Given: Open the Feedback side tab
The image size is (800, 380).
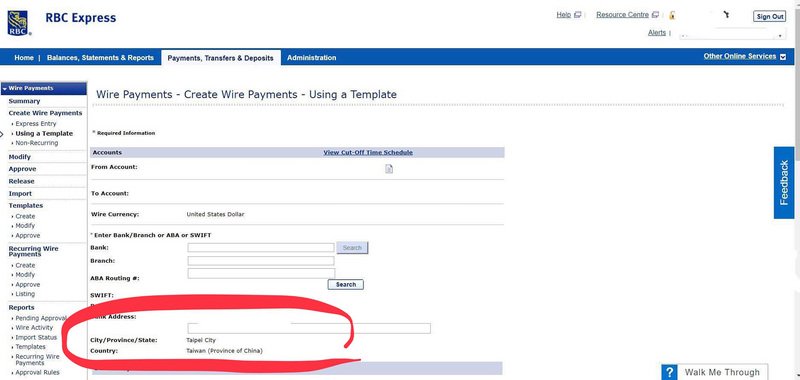Looking at the screenshot, I should [784, 183].
